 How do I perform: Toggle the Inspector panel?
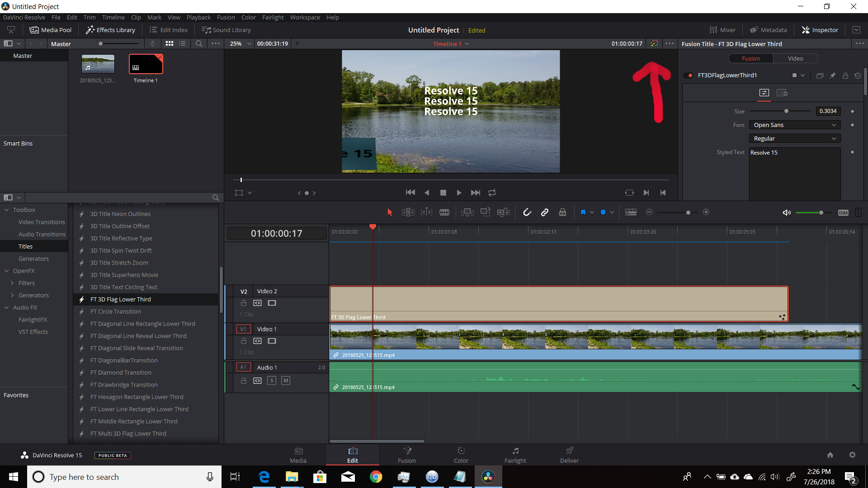(x=820, y=30)
